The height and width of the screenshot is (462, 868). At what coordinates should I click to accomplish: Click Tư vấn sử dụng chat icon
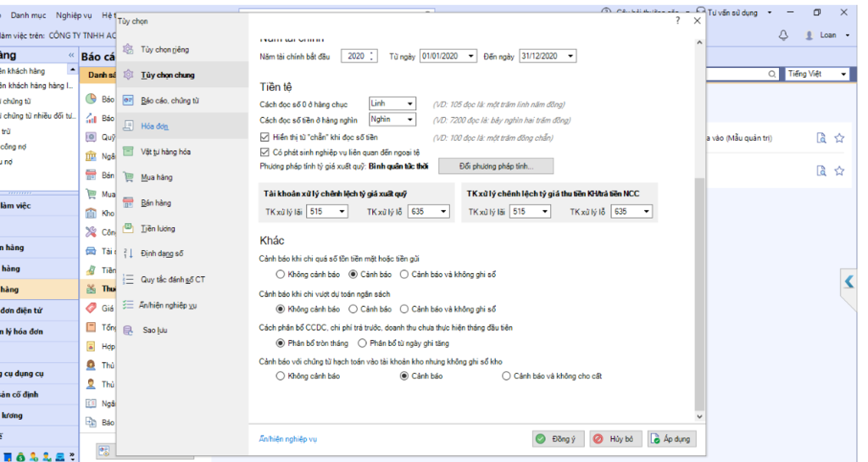[701, 12]
